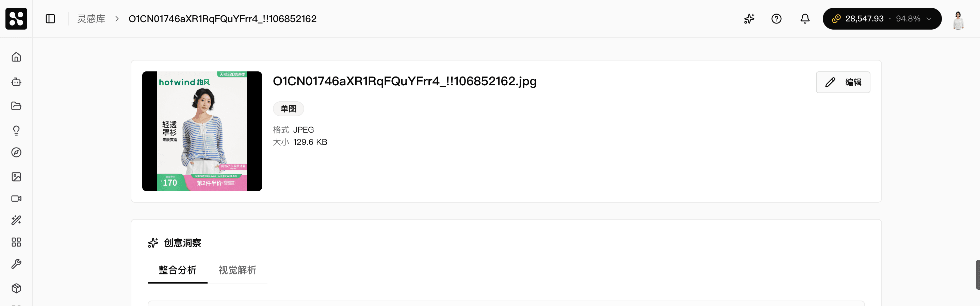The height and width of the screenshot is (306, 980).
Task: Open the notifications bell
Action: pyautogui.click(x=805, y=19)
